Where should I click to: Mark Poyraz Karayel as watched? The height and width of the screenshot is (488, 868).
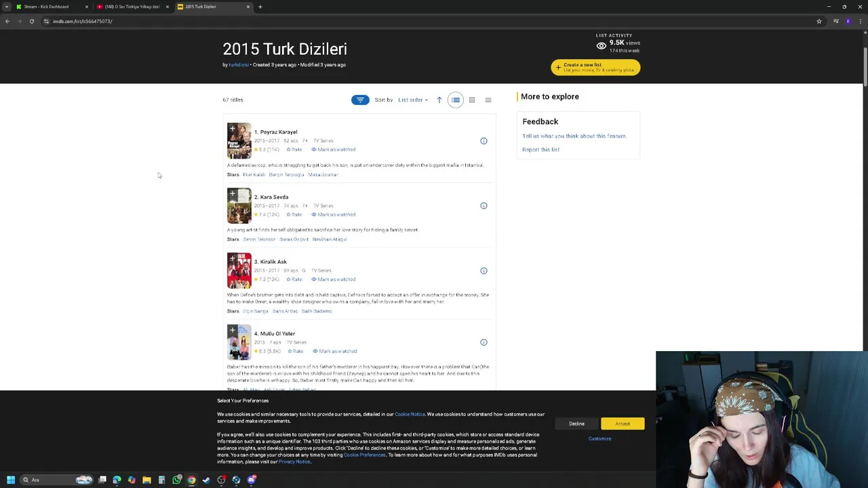click(334, 149)
